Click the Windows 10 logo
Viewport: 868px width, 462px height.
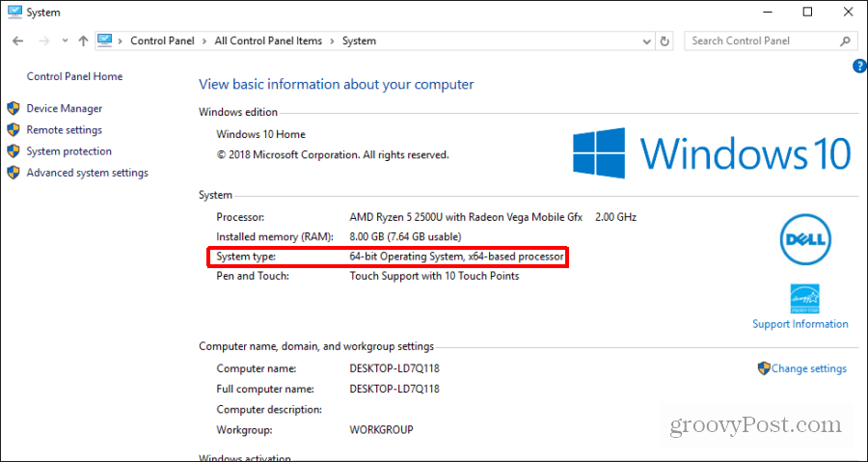point(712,152)
